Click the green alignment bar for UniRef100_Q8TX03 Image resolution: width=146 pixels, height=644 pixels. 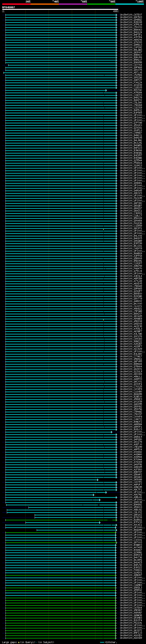point(61,543)
